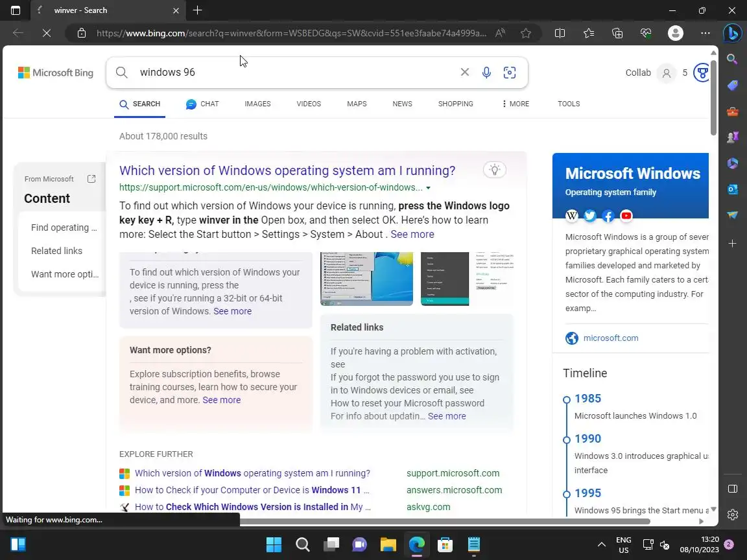
Task: Open the MORE search categories menu
Action: 516,104
